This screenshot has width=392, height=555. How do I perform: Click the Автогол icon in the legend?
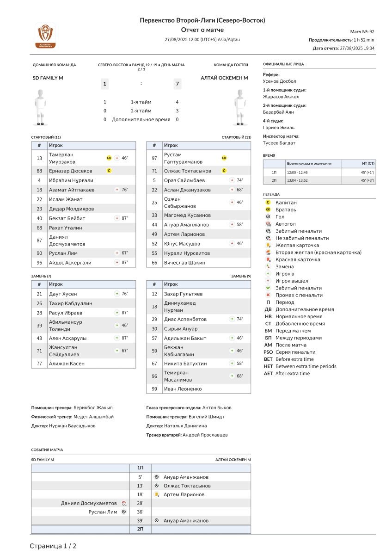click(x=268, y=224)
